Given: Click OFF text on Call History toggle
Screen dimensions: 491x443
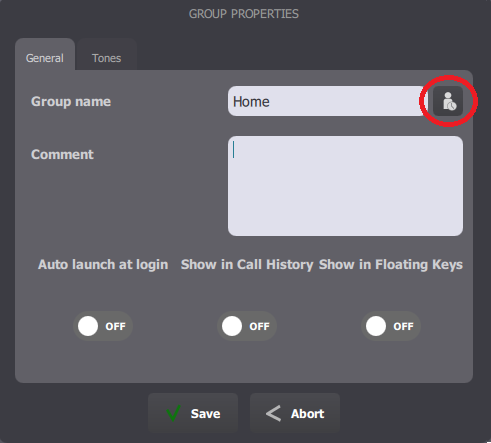Looking at the screenshot, I should point(259,326).
